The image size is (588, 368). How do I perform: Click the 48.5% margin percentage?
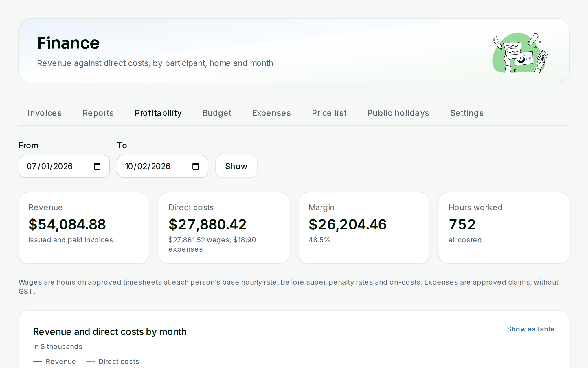(319, 240)
